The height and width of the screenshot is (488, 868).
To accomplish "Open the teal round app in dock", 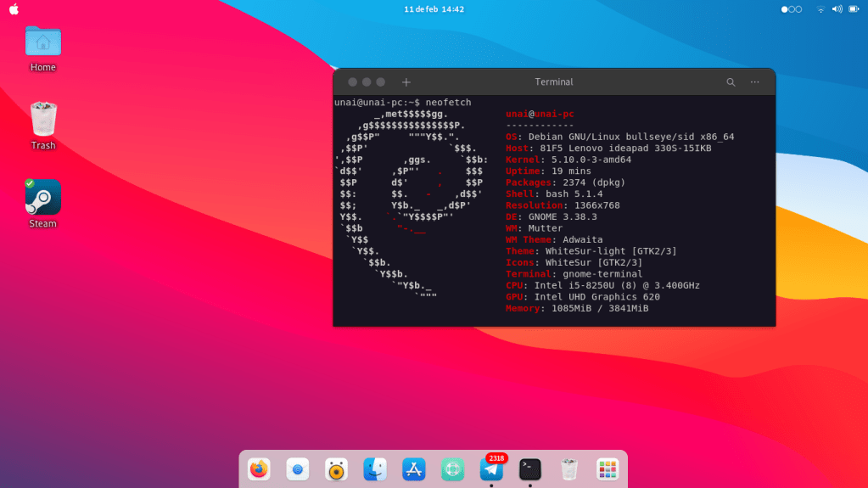I will click(452, 468).
